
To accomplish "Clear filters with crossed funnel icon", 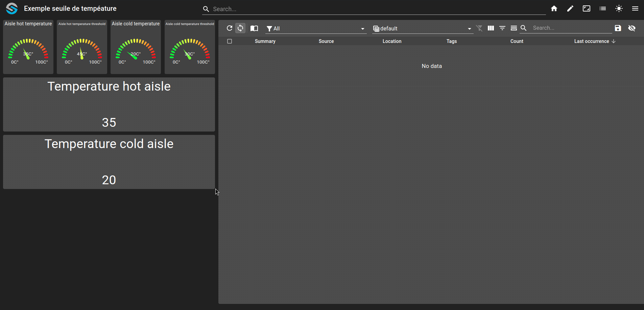I will click(479, 28).
